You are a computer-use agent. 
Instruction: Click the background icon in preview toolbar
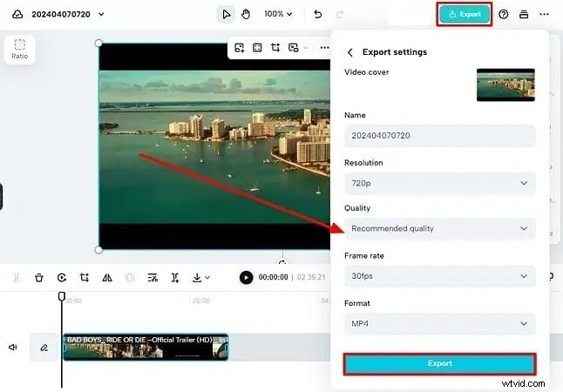point(294,48)
